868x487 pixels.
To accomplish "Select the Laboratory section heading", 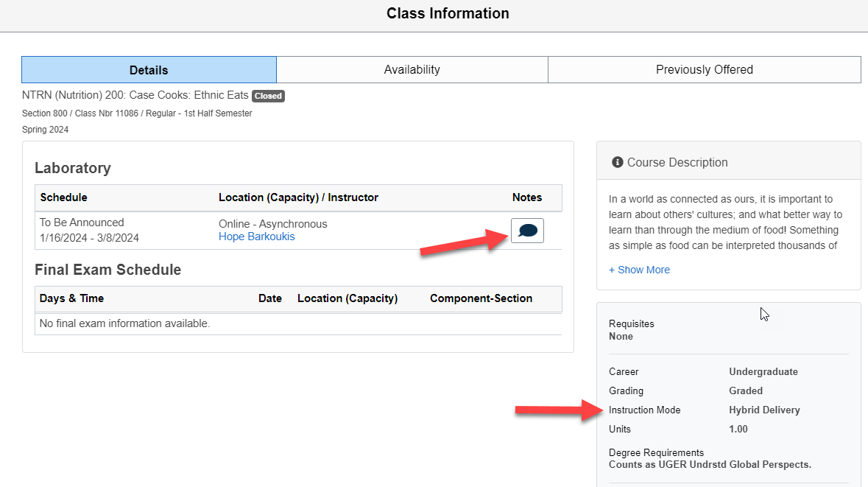I will 73,168.
